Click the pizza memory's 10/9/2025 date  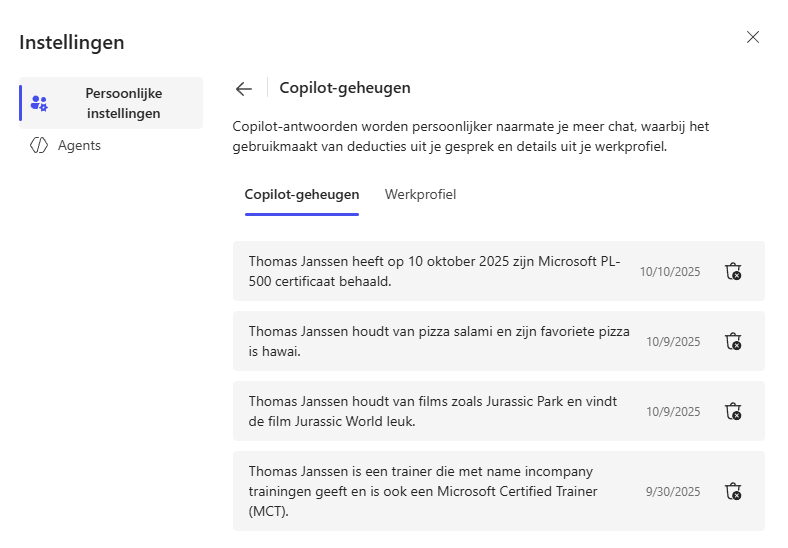coord(673,341)
